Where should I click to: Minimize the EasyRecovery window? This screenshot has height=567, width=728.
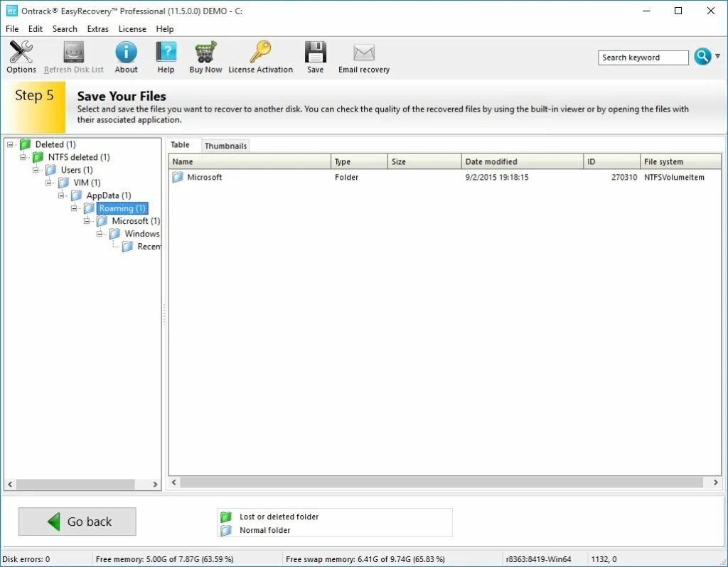coord(646,11)
